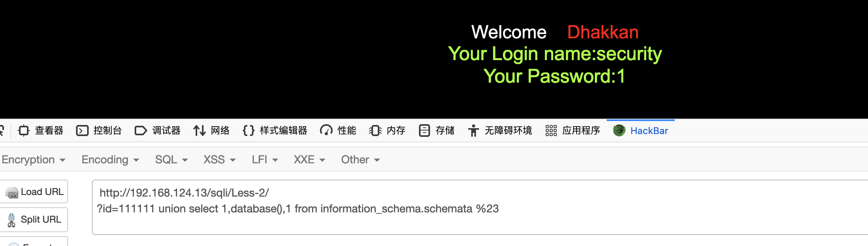Image resolution: width=868 pixels, height=246 pixels.
Task: Click the Network (网络) arrows icon
Action: [199, 131]
